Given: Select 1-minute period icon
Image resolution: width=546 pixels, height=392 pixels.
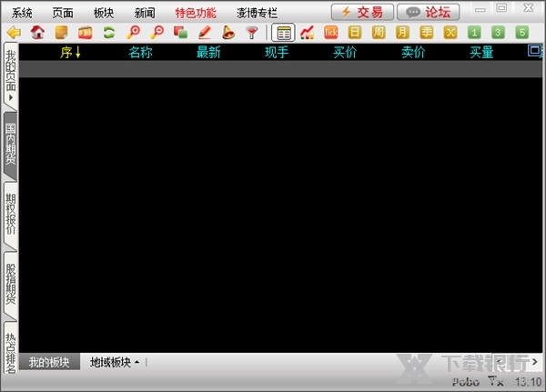Looking at the screenshot, I should click(474, 33).
